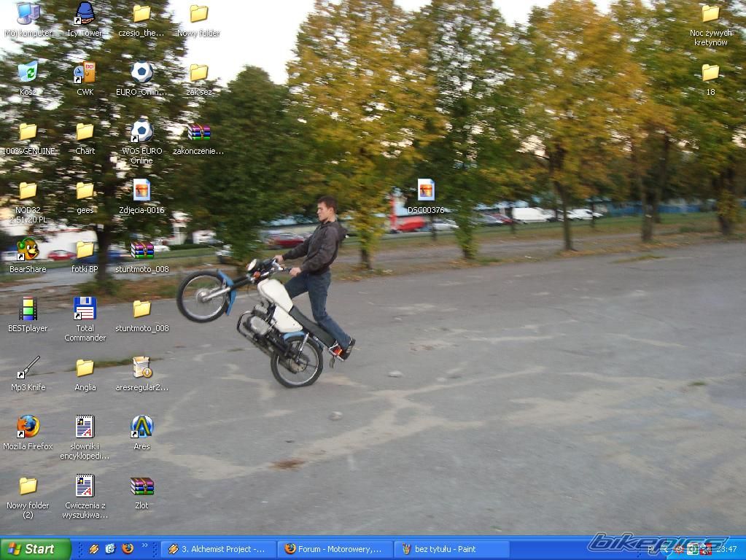Select the WOS EURO Online soccer ball icon
The image size is (746, 560).
point(141,131)
